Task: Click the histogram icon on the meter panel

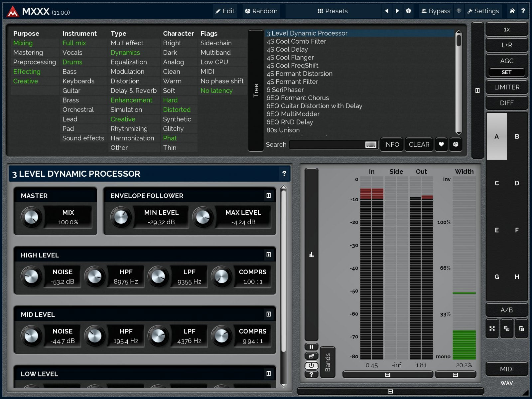Action: [x=312, y=254]
